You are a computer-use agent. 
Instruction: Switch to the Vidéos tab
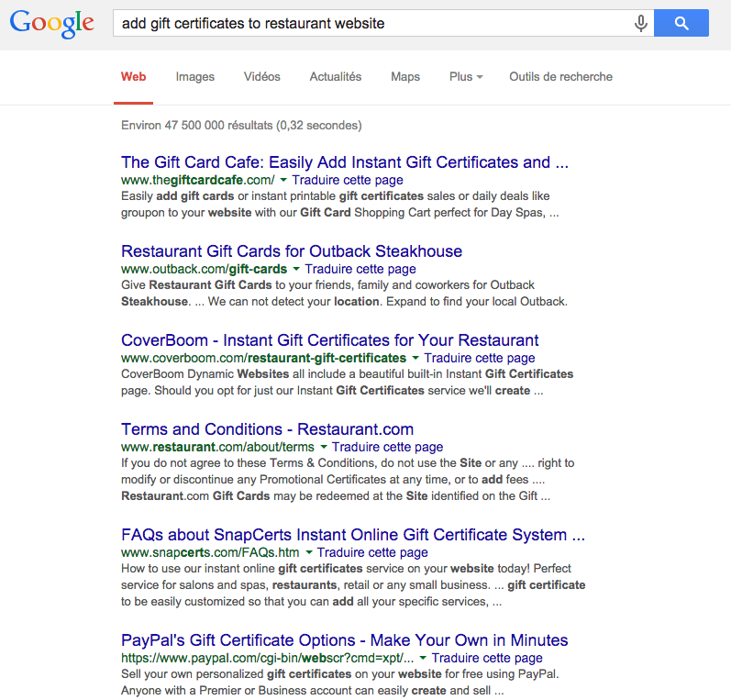tap(262, 76)
